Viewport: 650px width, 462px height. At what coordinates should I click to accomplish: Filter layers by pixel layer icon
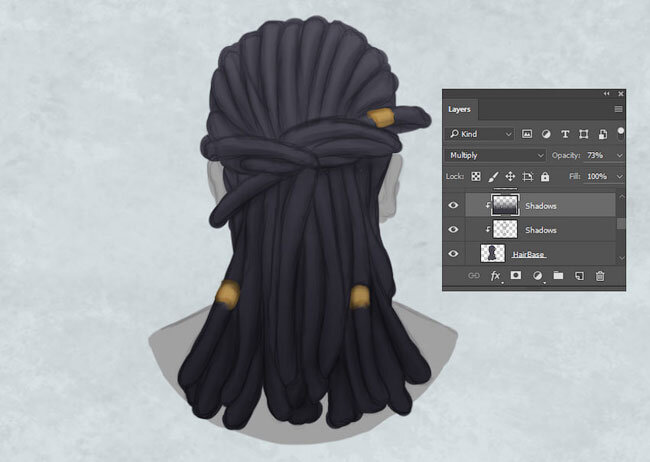pyautogui.click(x=526, y=134)
